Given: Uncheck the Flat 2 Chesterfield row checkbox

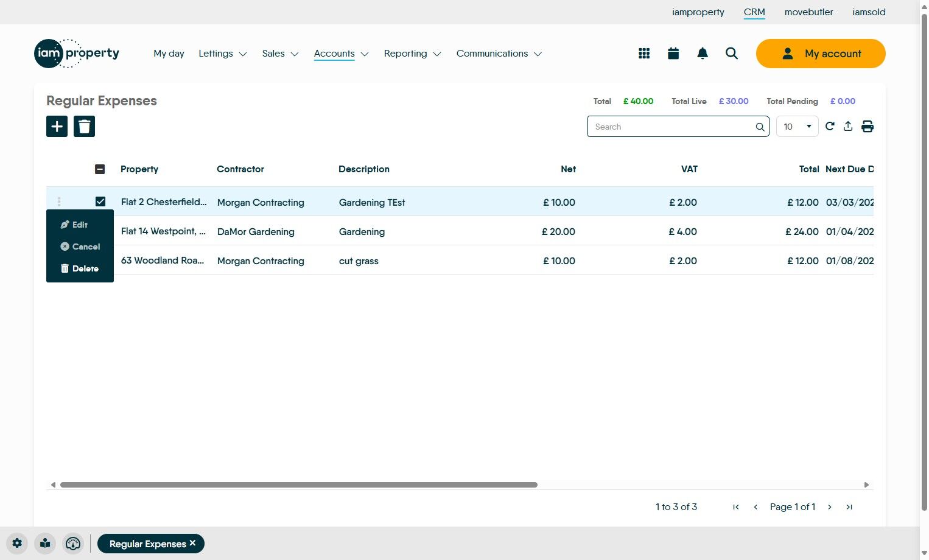Looking at the screenshot, I should [x=100, y=201].
